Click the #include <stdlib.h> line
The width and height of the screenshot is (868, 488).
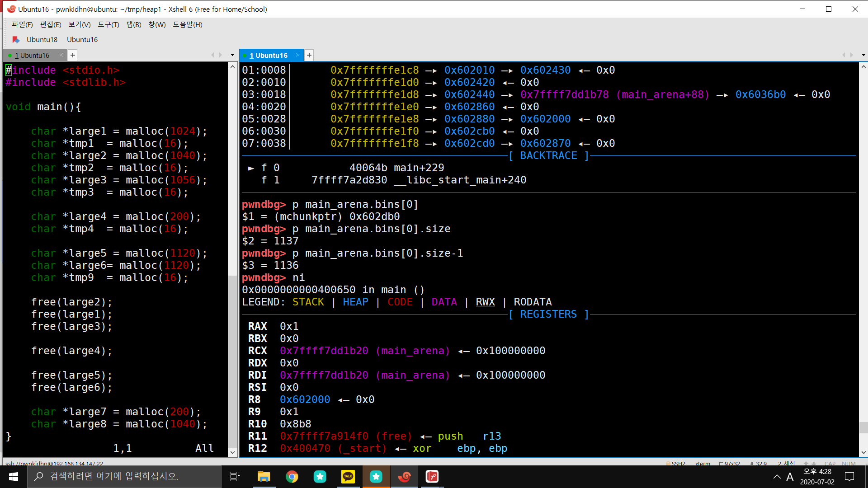(66, 82)
